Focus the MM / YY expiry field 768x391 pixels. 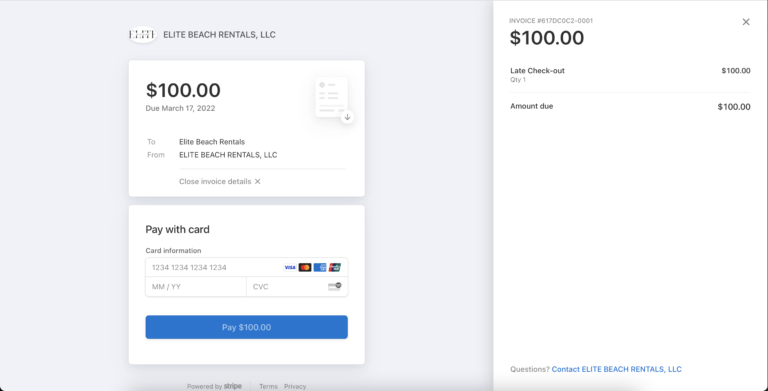click(x=196, y=287)
